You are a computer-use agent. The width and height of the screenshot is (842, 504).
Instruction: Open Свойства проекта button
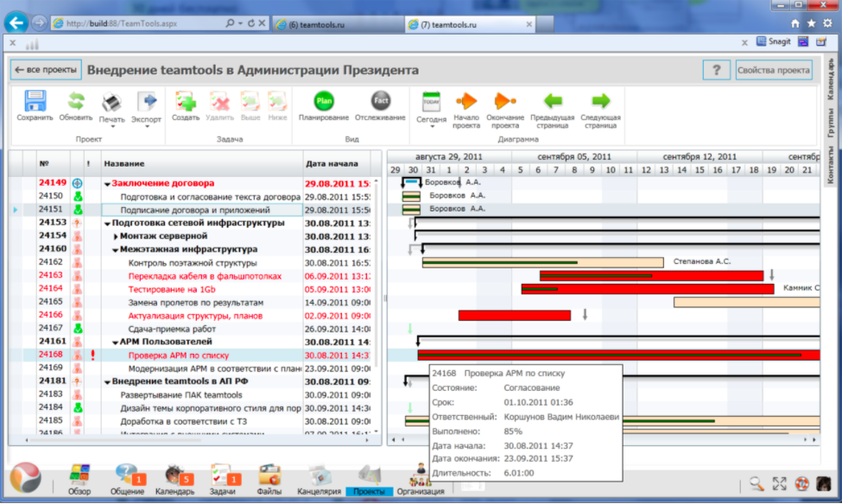773,70
